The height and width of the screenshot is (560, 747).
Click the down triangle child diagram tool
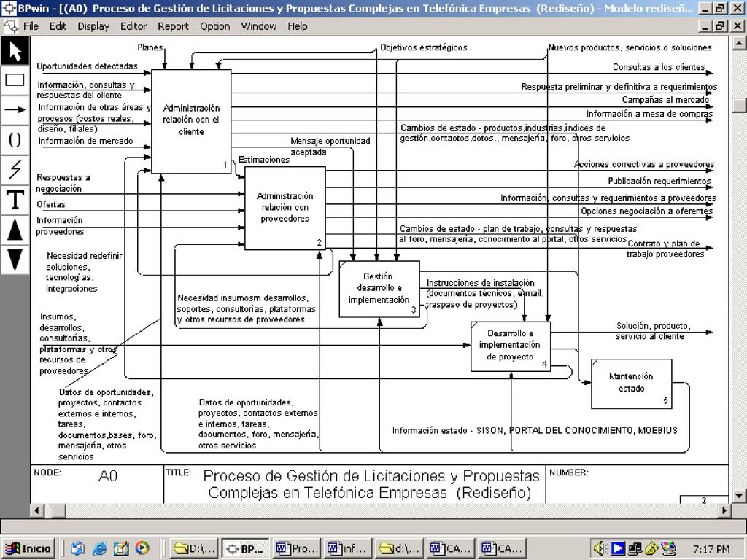pyautogui.click(x=15, y=259)
